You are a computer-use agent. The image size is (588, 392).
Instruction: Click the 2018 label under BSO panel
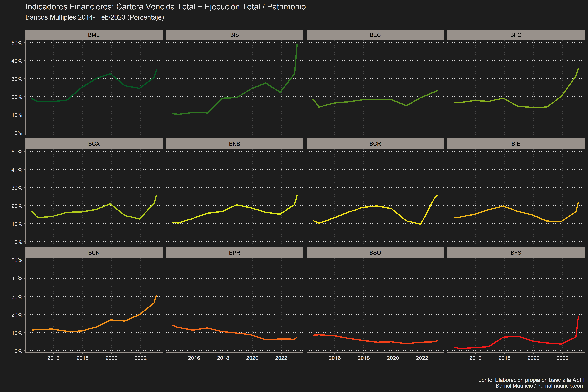(364, 358)
